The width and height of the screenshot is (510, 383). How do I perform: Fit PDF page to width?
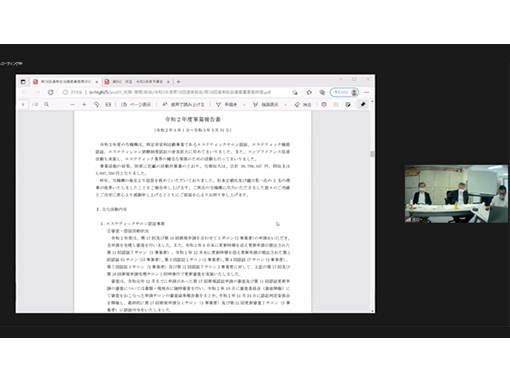[x=108, y=105]
